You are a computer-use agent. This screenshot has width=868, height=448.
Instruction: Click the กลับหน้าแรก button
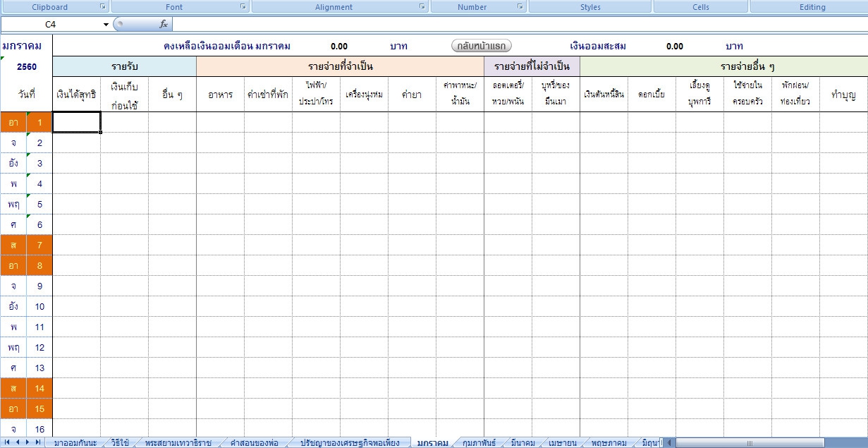click(482, 46)
